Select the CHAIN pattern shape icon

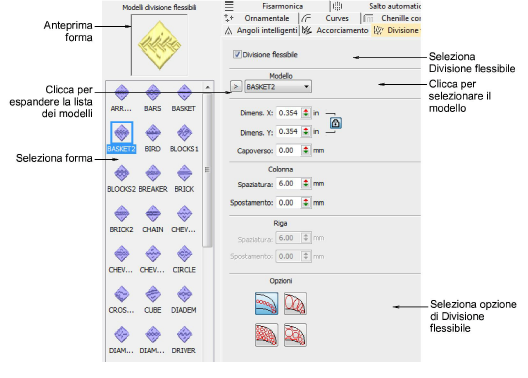click(153, 213)
